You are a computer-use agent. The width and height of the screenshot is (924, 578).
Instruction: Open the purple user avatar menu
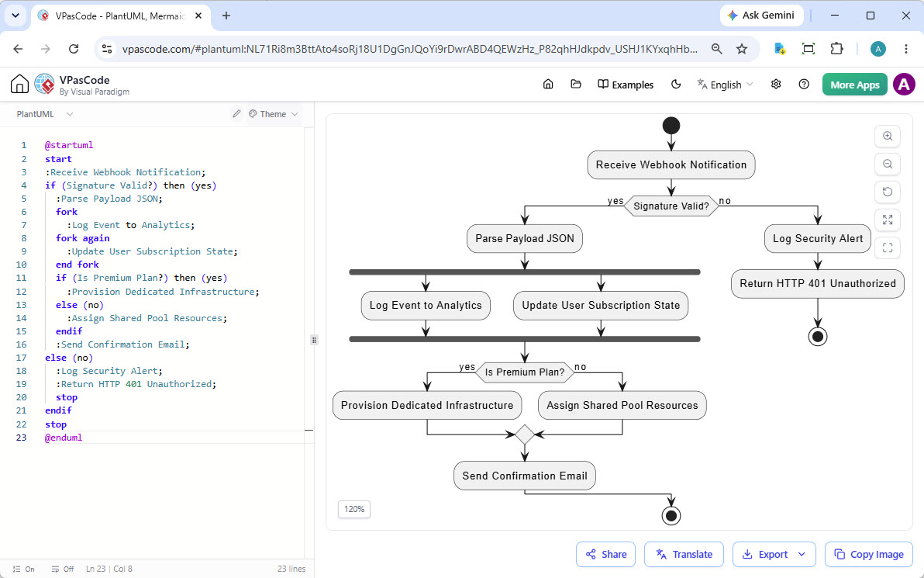pos(904,85)
